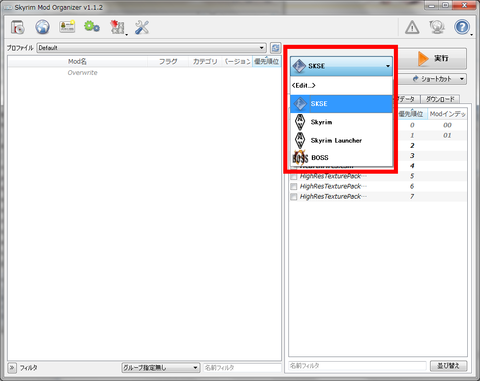Click the update globe icon in toolbar

pyautogui.click(x=437, y=27)
